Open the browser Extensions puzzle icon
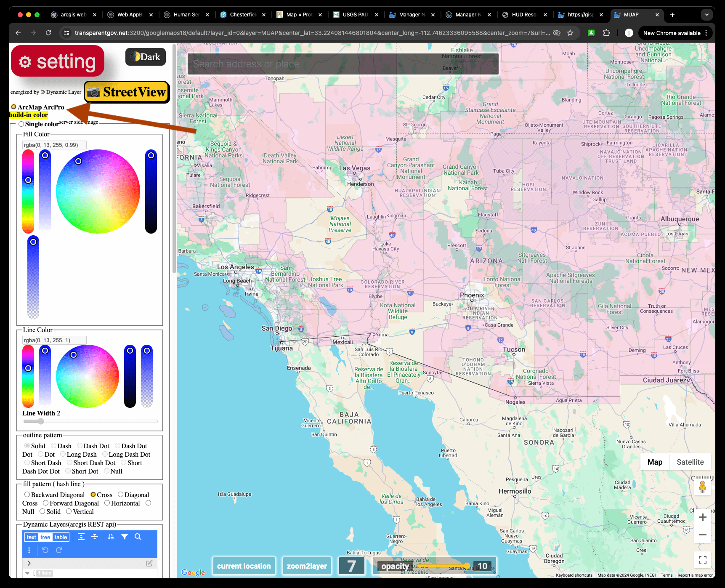Screen dimensions: 725x588 point(606,33)
